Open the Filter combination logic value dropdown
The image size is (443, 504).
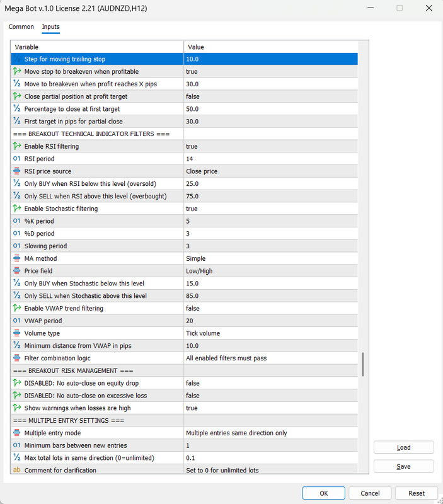coord(271,358)
